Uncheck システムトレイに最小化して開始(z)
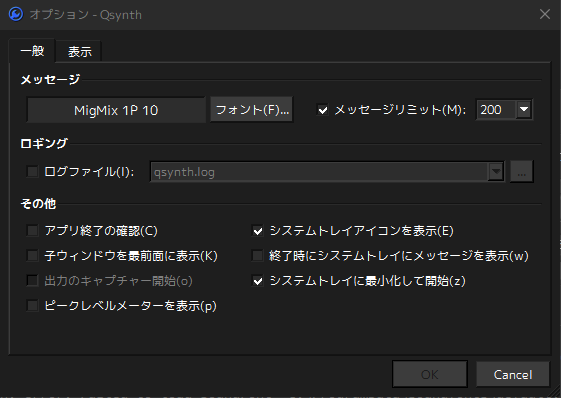Image resolution: width=561 pixels, height=398 pixels. [258, 281]
